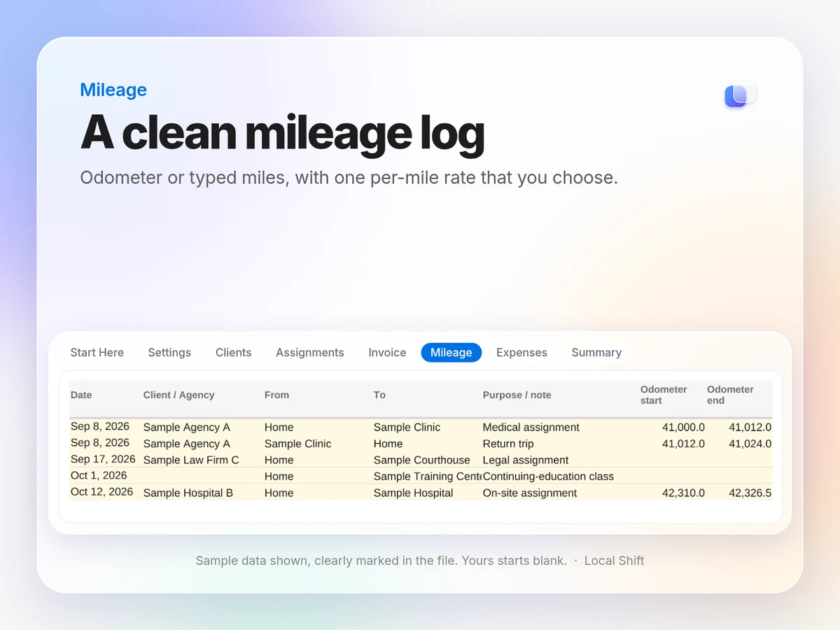Go to the Clients tab
840x630 pixels.
click(234, 353)
